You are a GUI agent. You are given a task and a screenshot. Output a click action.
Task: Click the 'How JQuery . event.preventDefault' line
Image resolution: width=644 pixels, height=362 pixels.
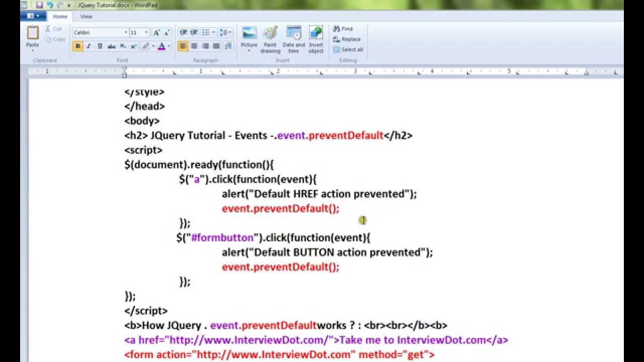click(286, 325)
